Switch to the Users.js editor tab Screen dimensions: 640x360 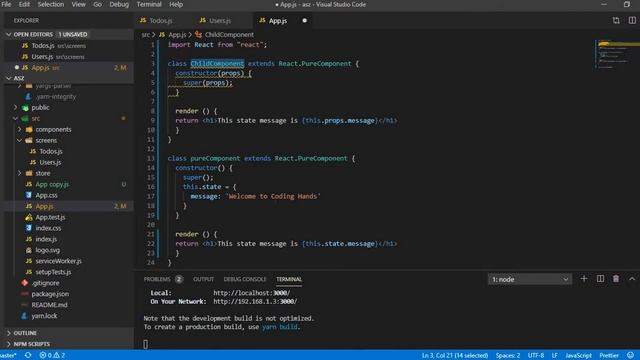(220, 20)
